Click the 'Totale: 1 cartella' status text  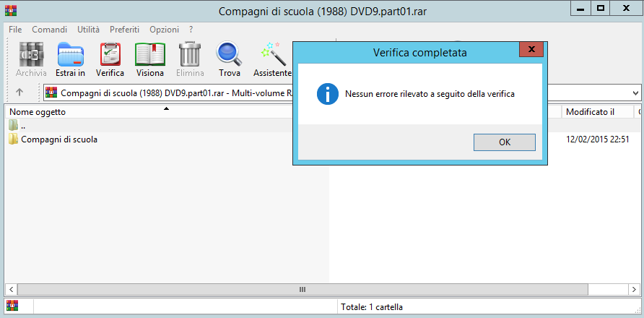click(371, 307)
